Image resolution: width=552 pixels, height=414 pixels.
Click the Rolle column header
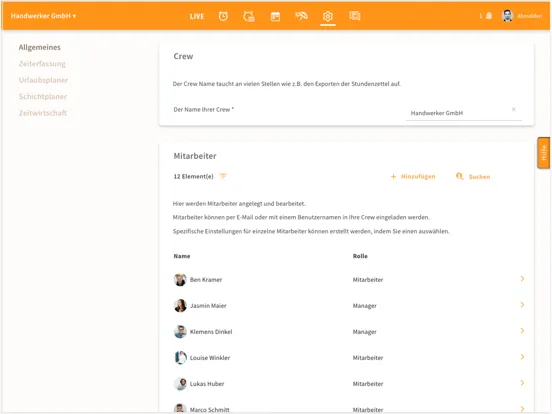(x=360, y=256)
